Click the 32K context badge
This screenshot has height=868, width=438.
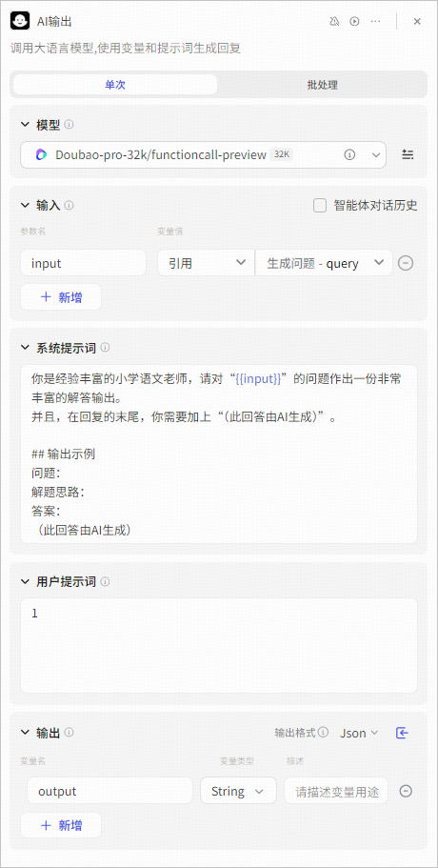pos(282,155)
